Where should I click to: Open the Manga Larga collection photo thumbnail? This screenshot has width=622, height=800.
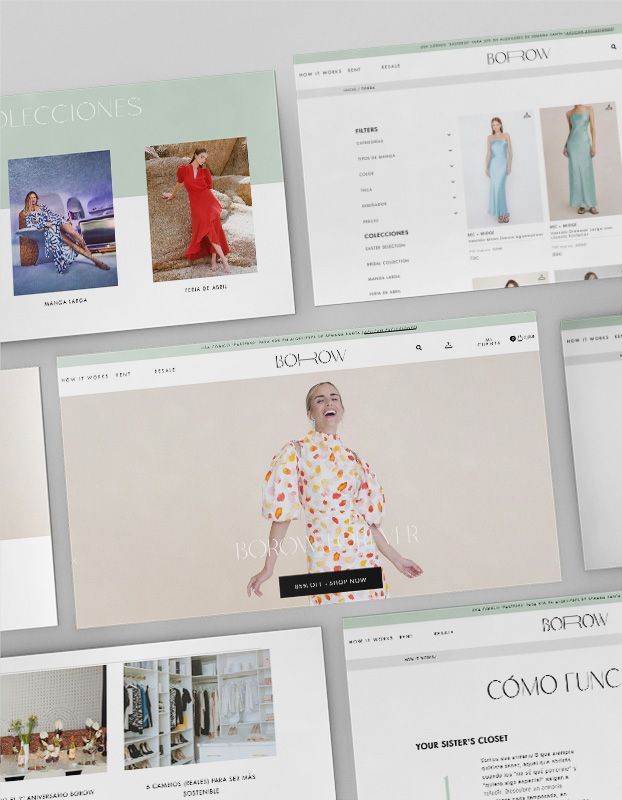click(x=63, y=223)
